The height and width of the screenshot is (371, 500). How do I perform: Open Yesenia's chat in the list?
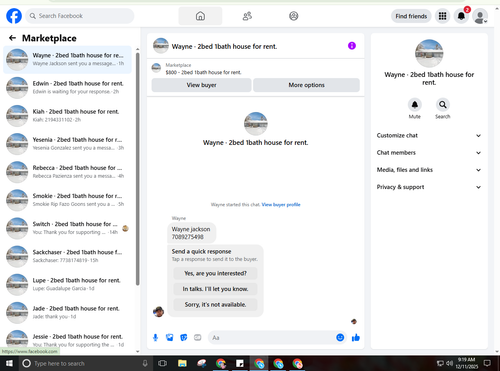(x=68, y=144)
